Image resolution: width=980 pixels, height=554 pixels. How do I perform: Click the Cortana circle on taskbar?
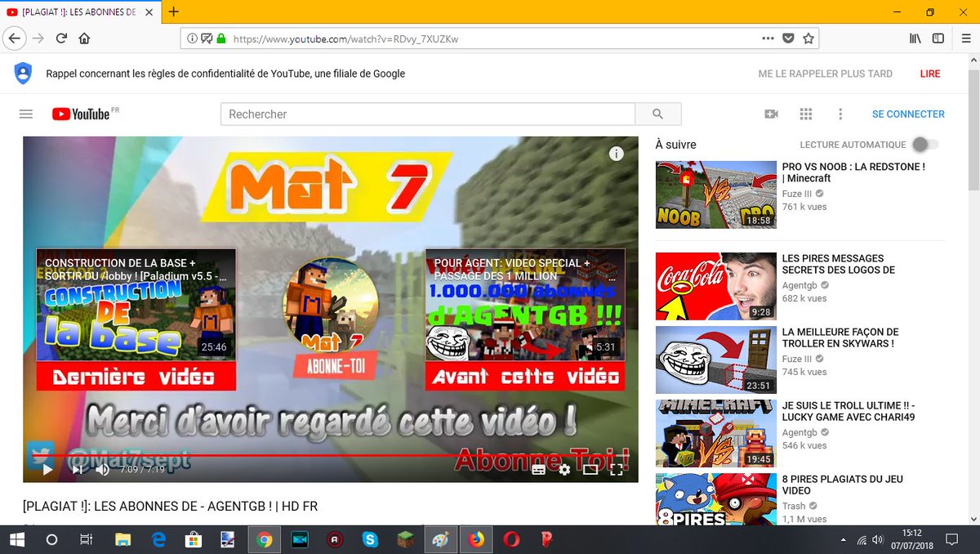[x=51, y=540]
